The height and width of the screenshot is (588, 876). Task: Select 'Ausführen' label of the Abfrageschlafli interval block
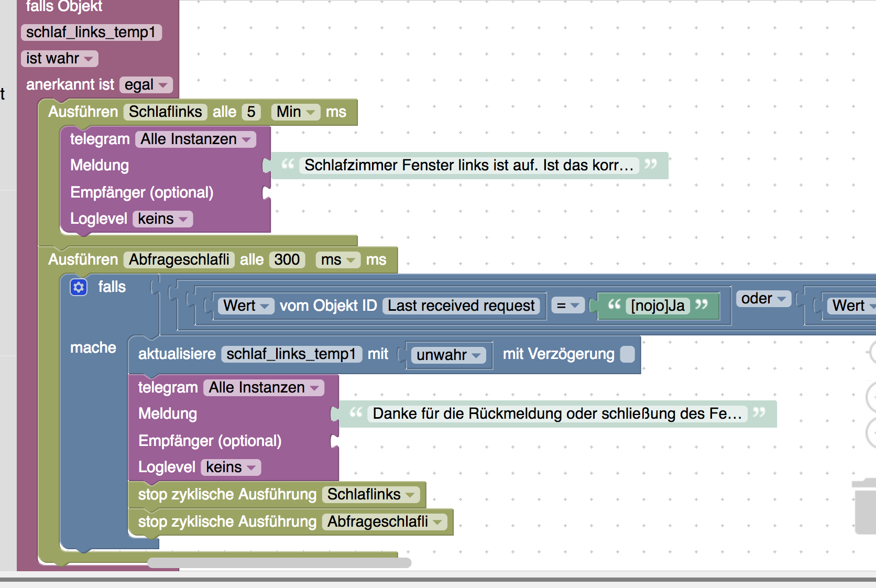83,260
